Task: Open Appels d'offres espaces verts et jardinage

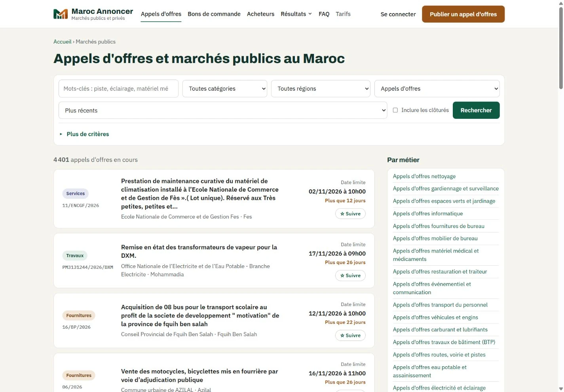Action: [444, 201]
